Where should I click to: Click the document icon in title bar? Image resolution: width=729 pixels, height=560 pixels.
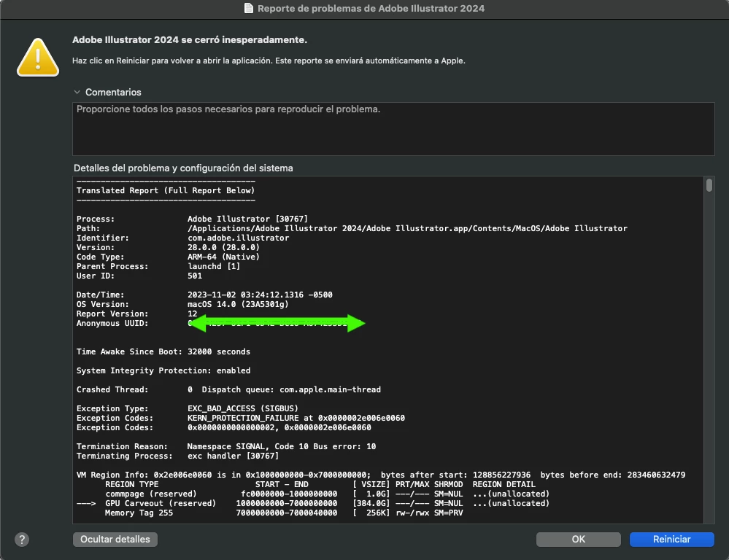point(249,8)
